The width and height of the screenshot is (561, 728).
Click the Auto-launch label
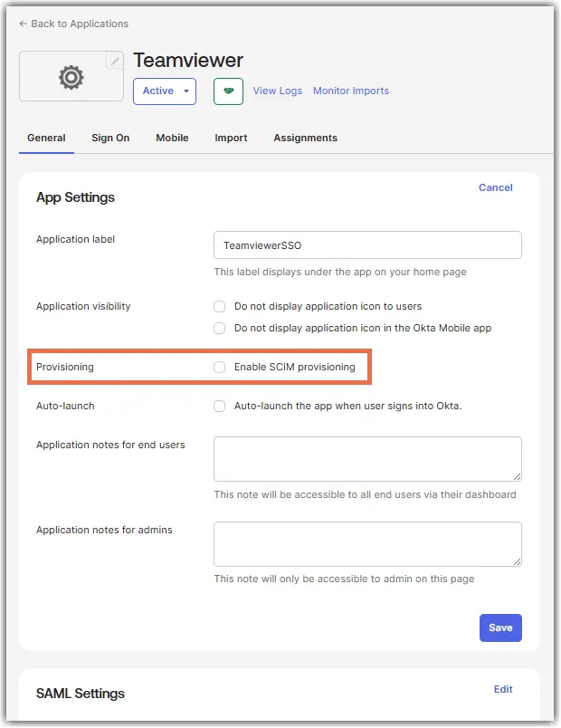65,406
